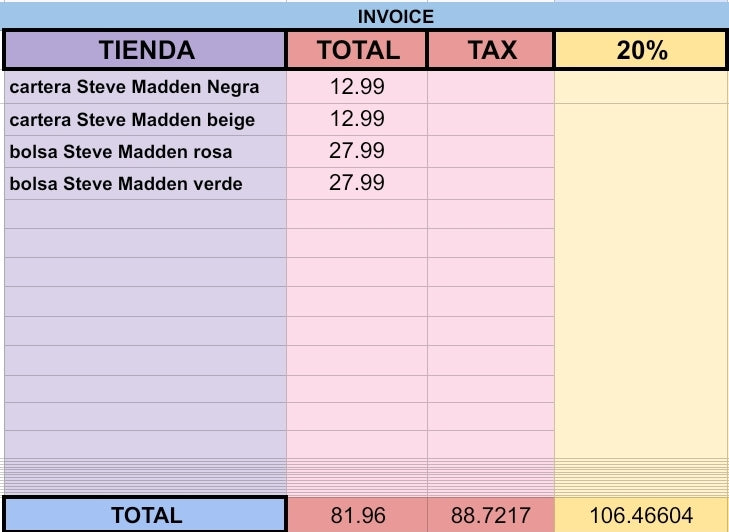The height and width of the screenshot is (532, 729).
Task: Click the empty TAX cell for cartera Negra
Action: tap(491, 87)
